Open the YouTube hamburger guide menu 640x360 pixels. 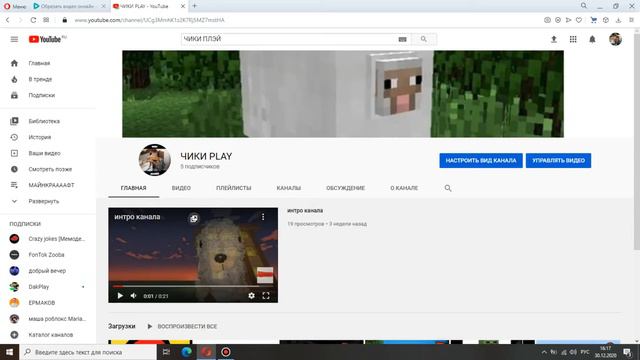point(14,39)
